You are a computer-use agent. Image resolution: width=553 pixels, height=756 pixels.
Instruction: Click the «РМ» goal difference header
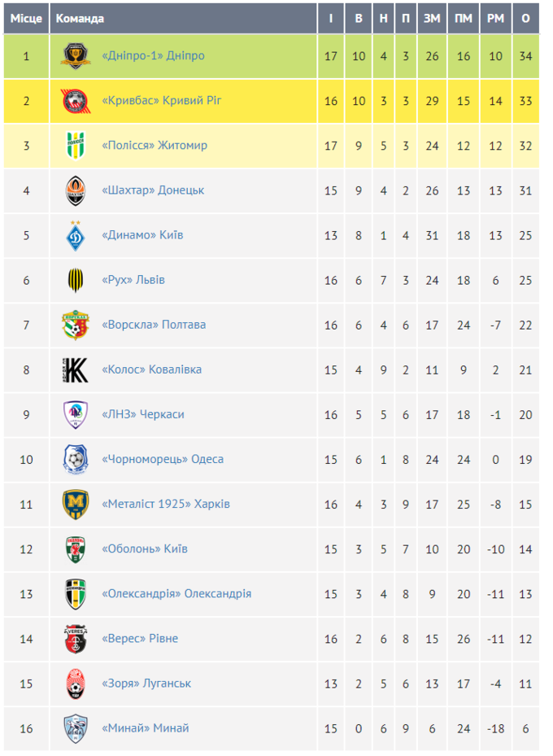click(495, 18)
